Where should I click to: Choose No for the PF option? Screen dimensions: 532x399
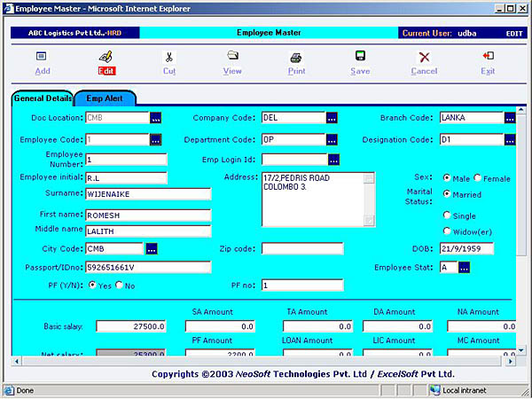click(x=121, y=286)
